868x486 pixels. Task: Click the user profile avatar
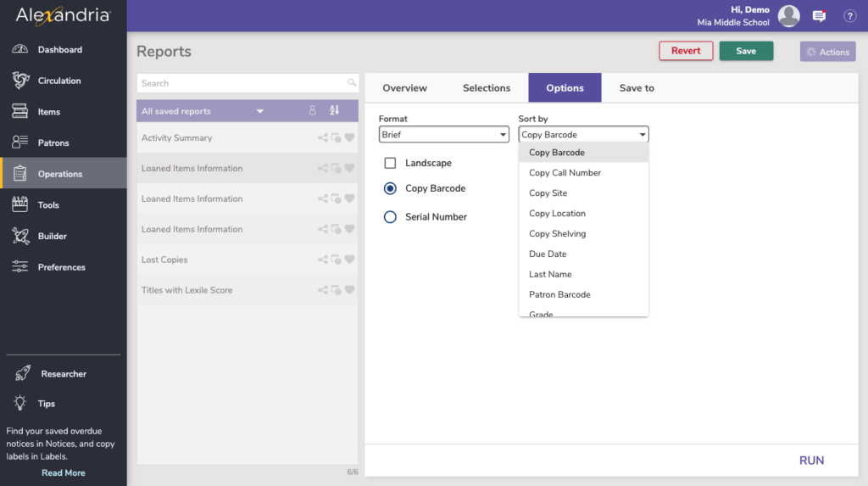789,16
